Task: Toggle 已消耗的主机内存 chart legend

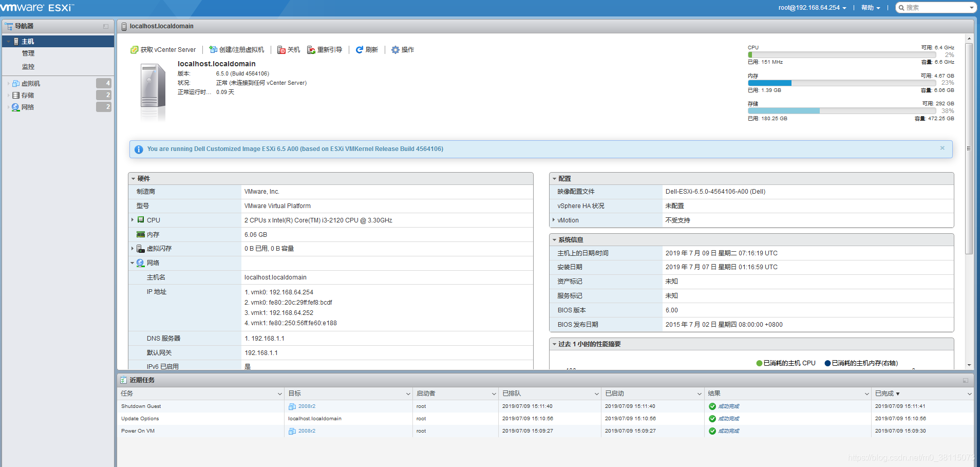Action: click(861, 363)
